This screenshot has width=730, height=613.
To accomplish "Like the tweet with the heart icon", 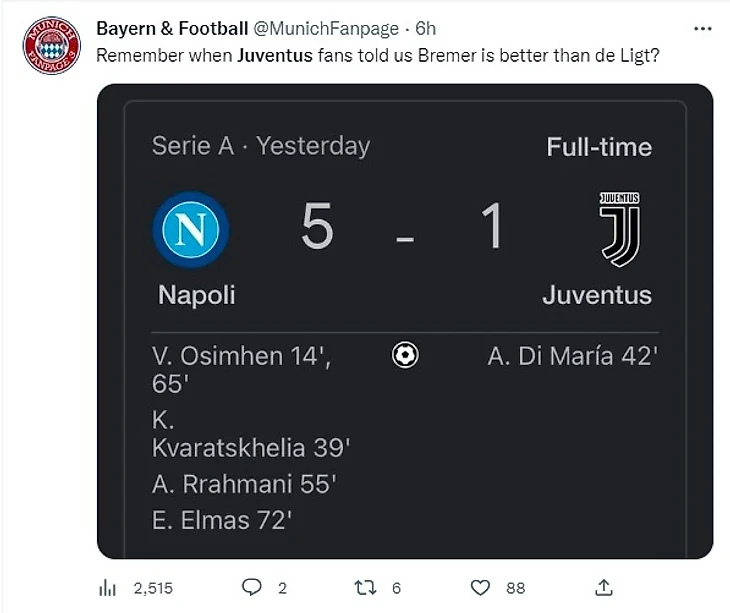I will [x=481, y=588].
